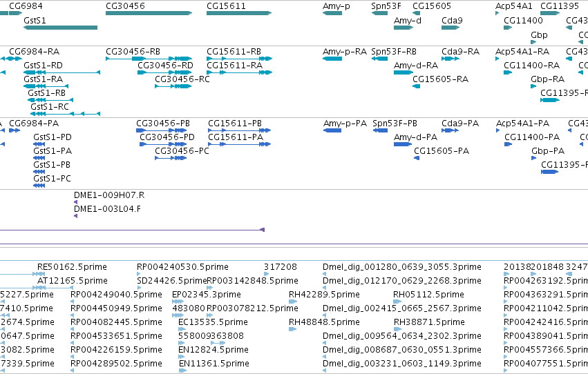Screen dimensions: 588x374
Task: Select the GstS1-PC protein label
Action: [x=52, y=179]
